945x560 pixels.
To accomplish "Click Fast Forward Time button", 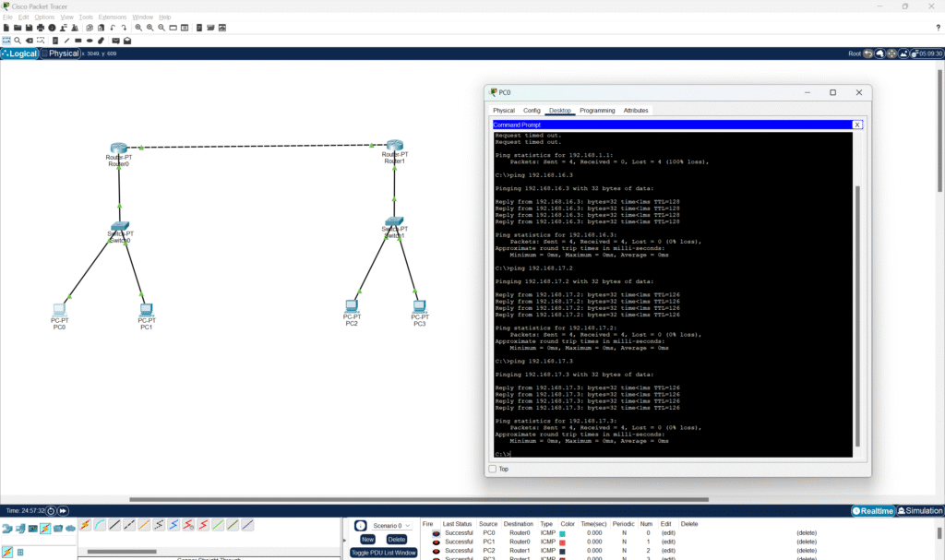I will pyautogui.click(x=63, y=510).
